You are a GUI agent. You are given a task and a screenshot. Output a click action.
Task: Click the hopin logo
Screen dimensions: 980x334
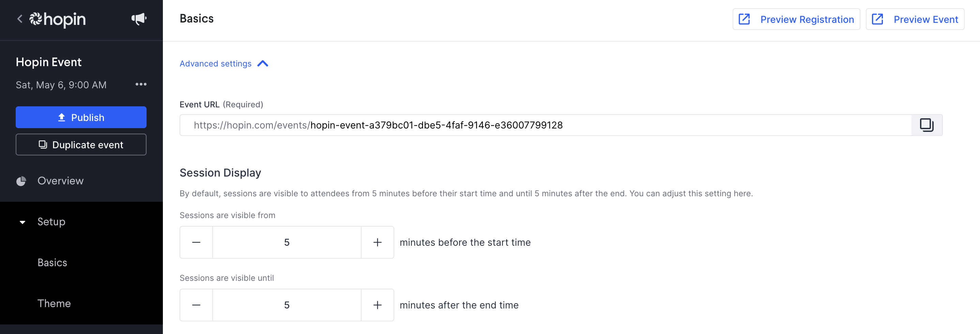pos(58,19)
